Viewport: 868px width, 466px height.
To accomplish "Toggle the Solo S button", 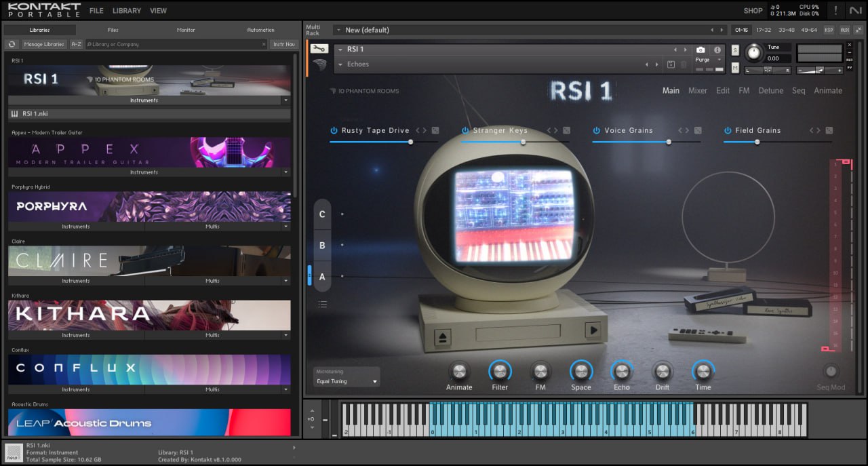I will pyautogui.click(x=735, y=50).
